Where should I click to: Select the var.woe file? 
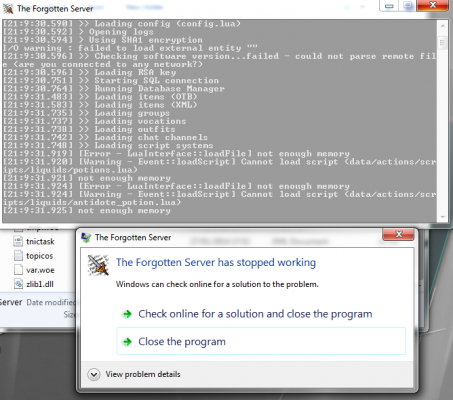click(34, 270)
